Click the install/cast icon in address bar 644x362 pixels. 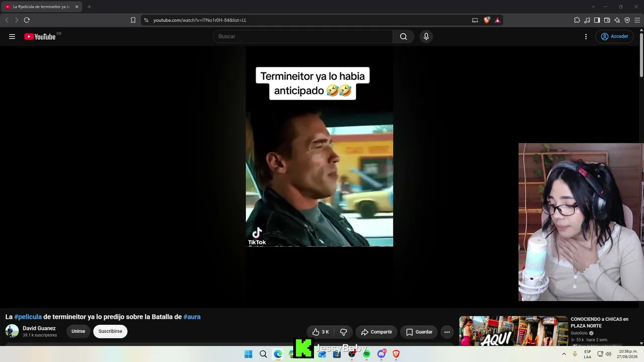475,20
